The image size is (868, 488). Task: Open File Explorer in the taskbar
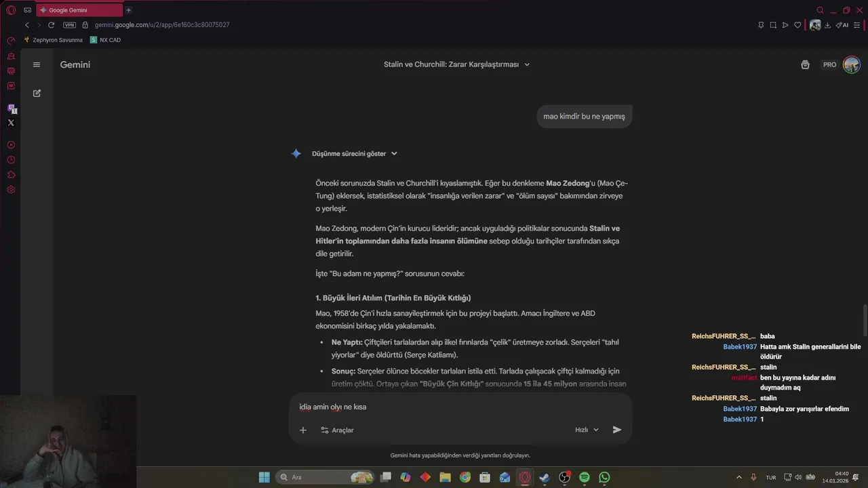click(x=445, y=477)
